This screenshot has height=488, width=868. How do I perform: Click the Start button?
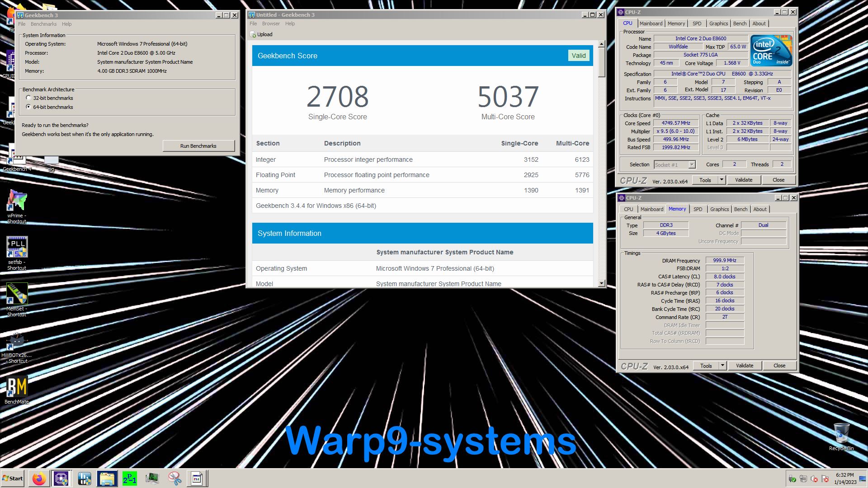click(12, 479)
